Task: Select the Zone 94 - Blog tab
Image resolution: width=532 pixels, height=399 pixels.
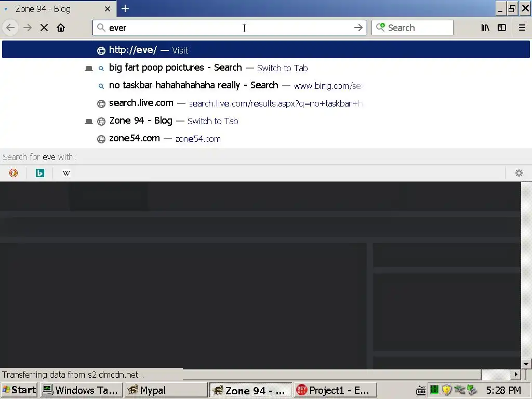Action: (x=58, y=8)
